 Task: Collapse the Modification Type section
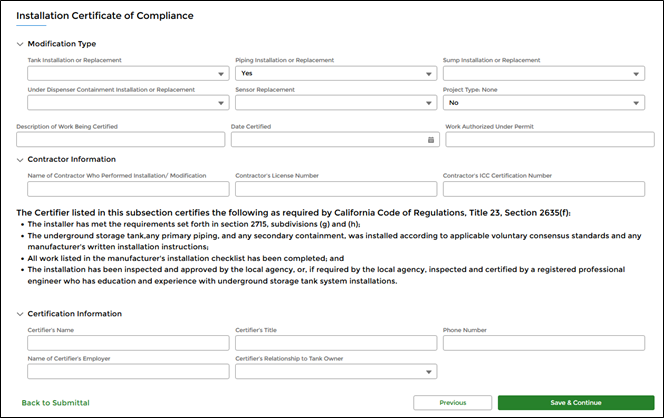20,44
